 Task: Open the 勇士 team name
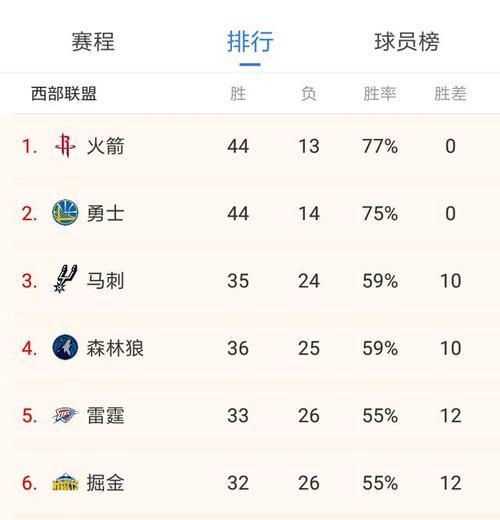(105, 213)
